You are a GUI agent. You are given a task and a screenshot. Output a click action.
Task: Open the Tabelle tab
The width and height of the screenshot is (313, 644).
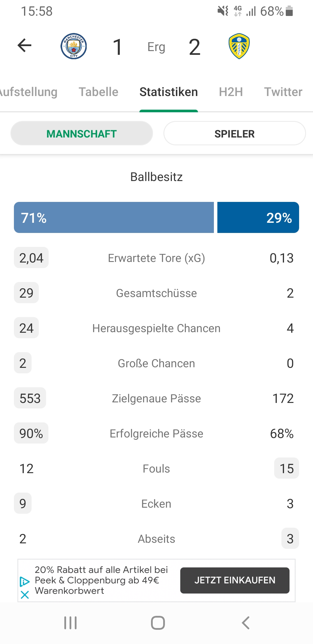click(99, 92)
